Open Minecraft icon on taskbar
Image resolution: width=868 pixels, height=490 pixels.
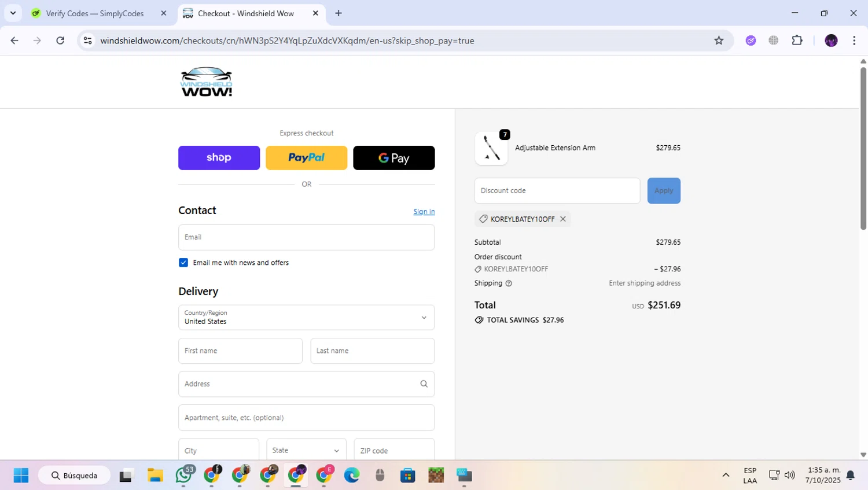[436, 476]
